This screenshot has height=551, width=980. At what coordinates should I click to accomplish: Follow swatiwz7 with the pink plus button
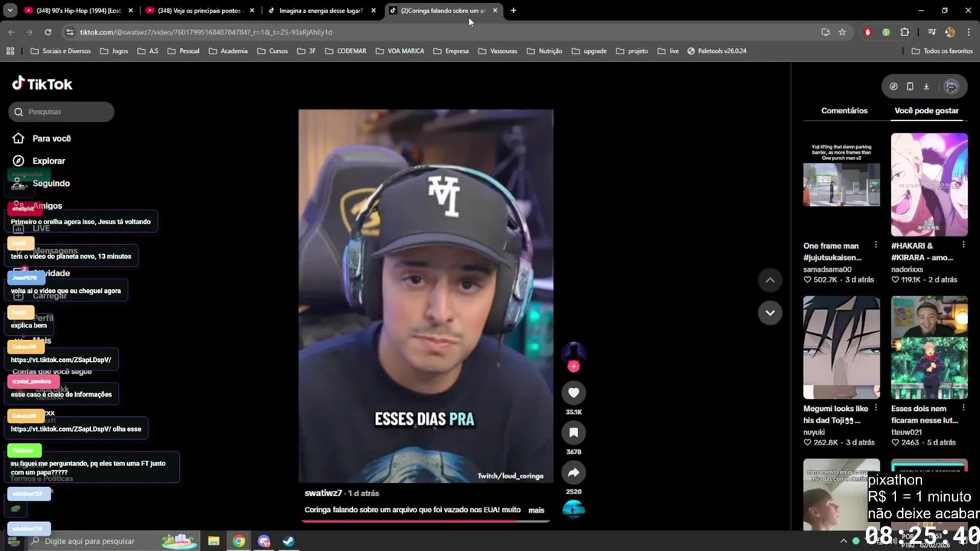tap(573, 367)
